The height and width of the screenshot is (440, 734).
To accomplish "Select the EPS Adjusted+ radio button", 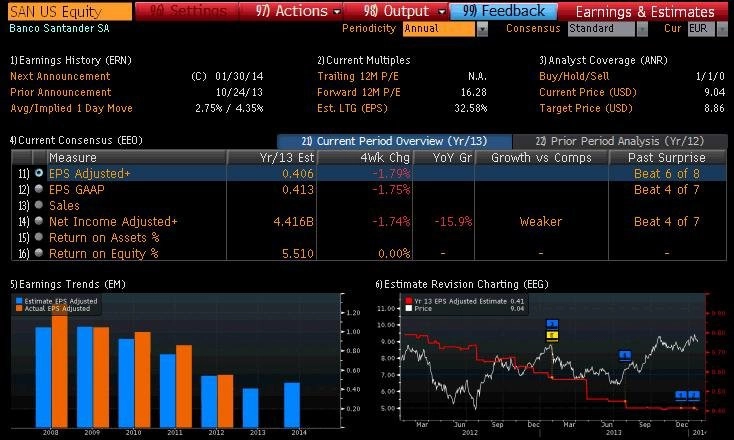I will [39, 173].
